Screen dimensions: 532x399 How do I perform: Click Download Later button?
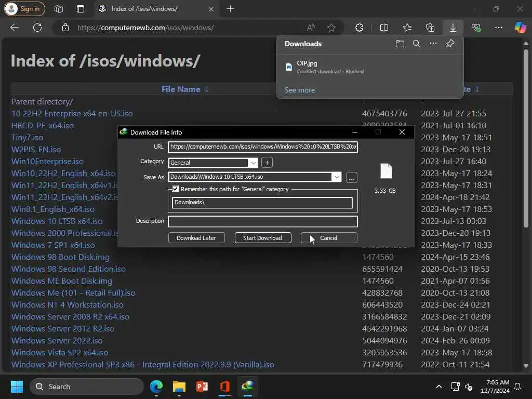pyautogui.click(x=196, y=238)
